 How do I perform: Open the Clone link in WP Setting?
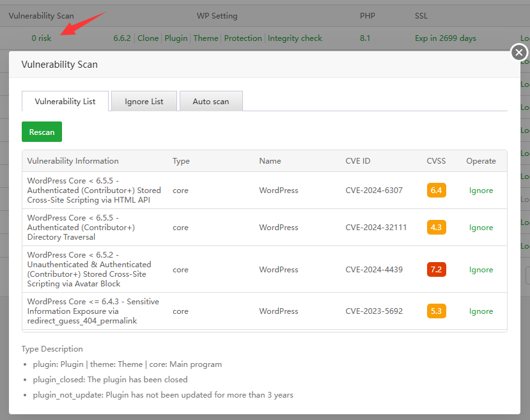coord(148,38)
